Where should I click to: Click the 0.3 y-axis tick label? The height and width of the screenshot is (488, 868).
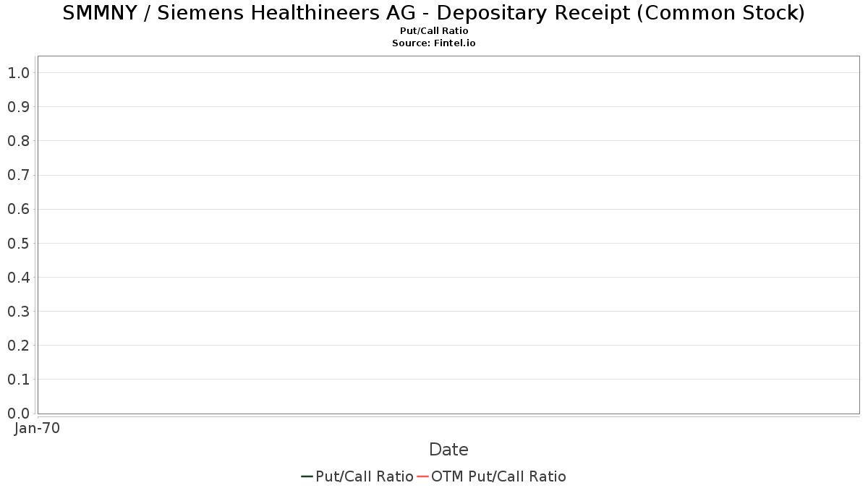(x=18, y=312)
